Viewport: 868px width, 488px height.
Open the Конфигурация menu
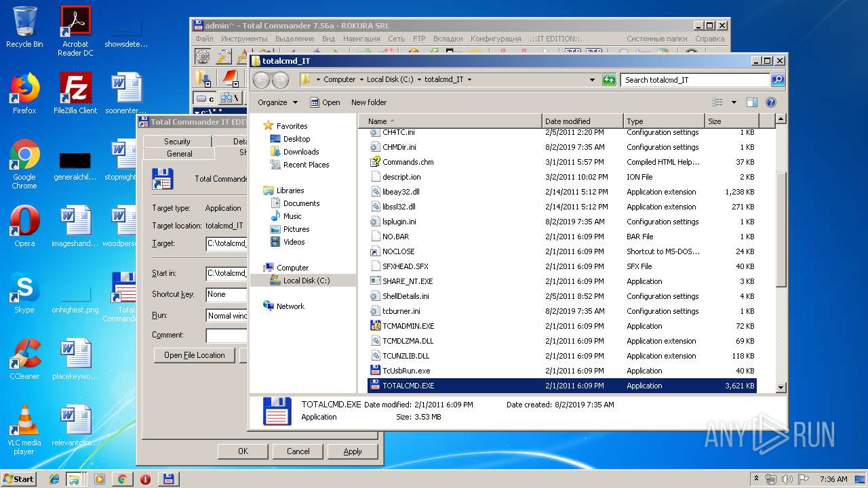coord(496,39)
